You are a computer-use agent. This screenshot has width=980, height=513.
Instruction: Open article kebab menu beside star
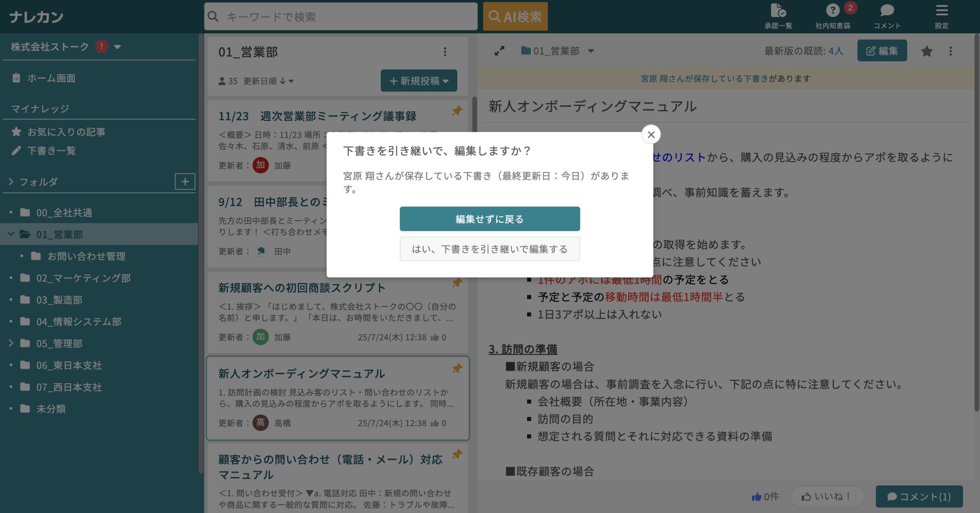tap(951, 51)
